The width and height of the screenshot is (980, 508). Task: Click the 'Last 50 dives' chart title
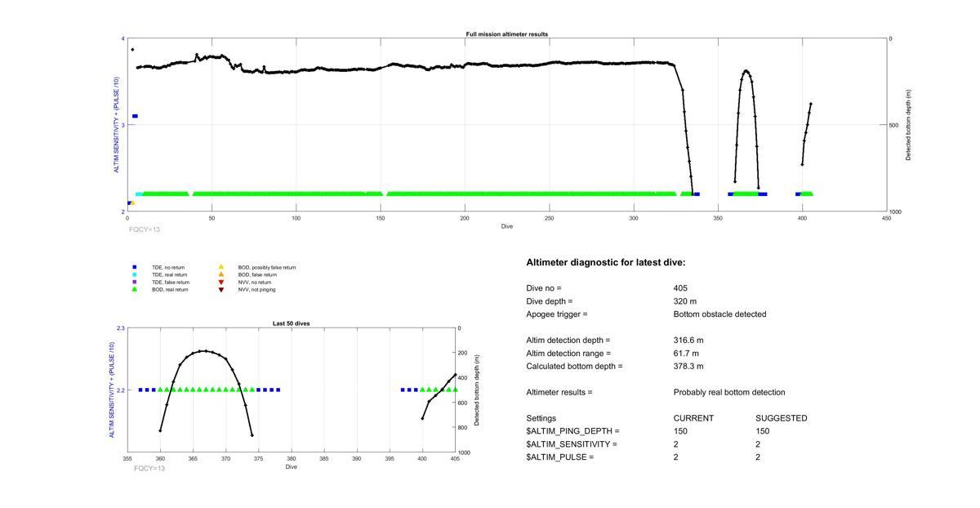click(291, 323)
